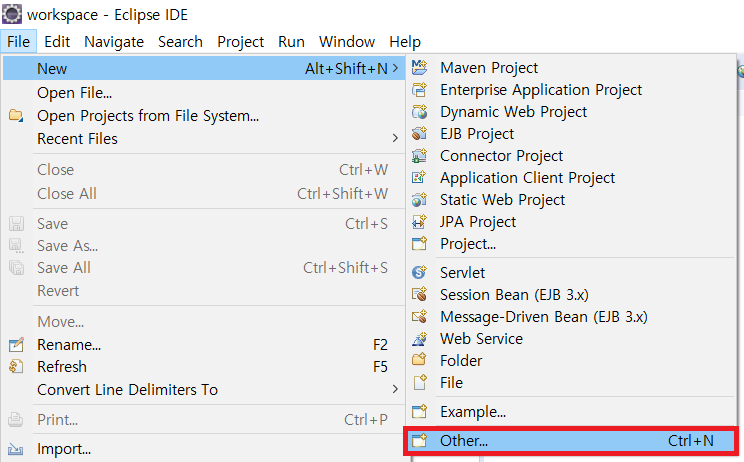The height and width of the screenshot is (462, 744).
Task: Open the Search menu
Action: (180, 42)
